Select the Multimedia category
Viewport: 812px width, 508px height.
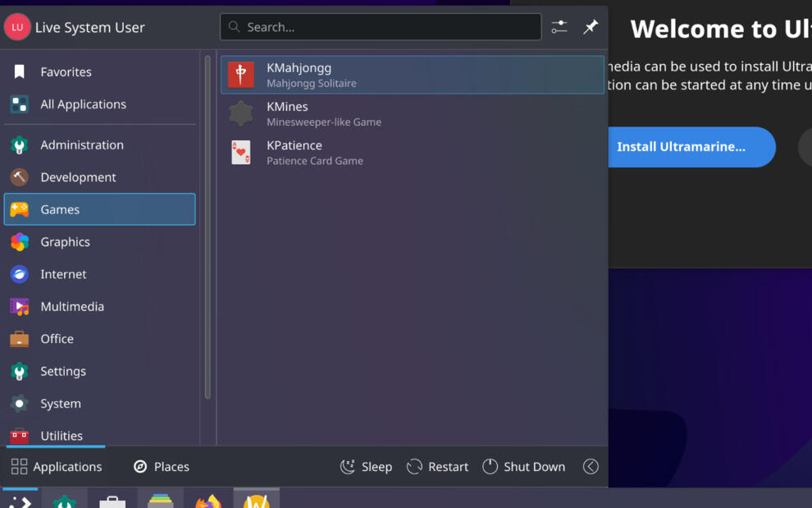[x=99, y=306]
